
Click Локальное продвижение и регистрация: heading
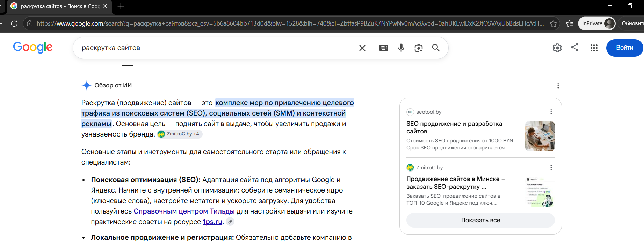point(162,237)
